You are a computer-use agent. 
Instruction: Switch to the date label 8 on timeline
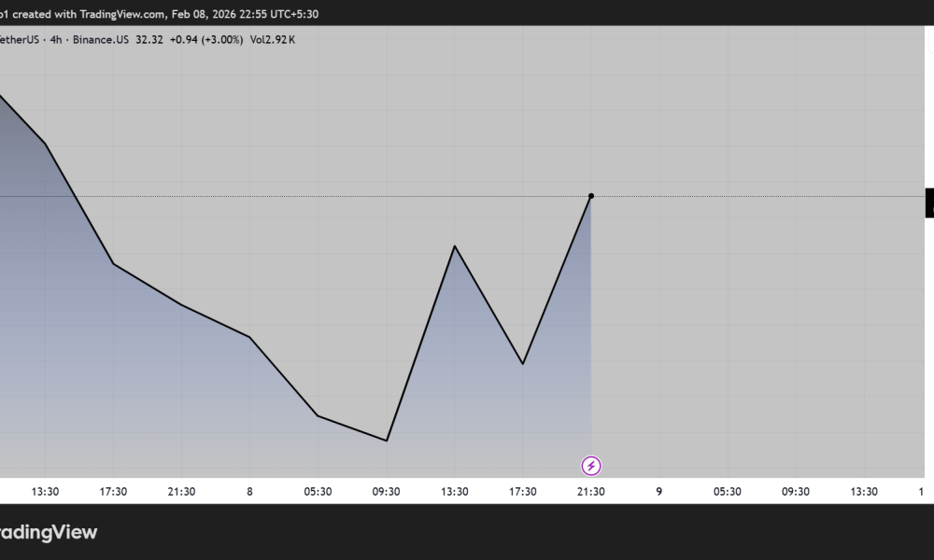[x=249, y=491]
